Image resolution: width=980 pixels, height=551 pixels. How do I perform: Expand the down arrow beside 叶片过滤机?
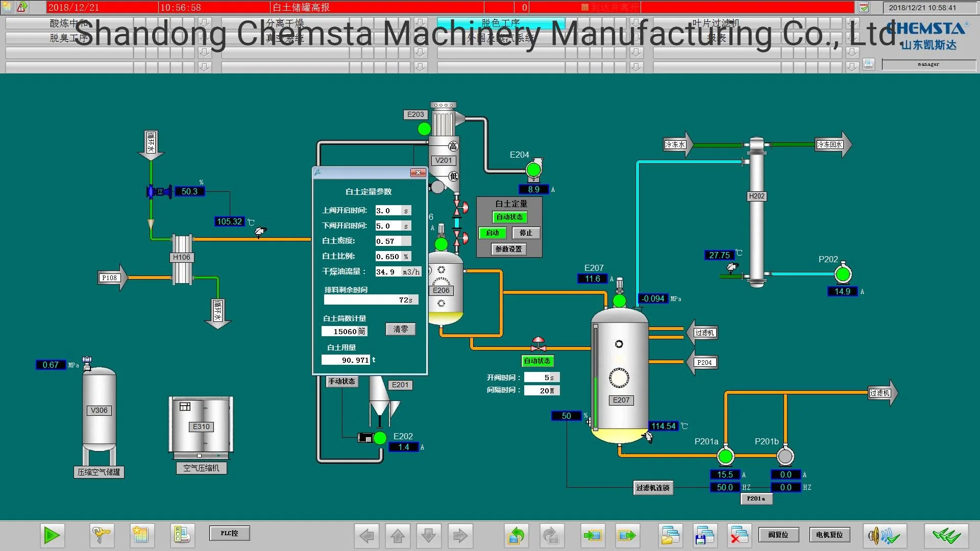(x=852, y=23)
